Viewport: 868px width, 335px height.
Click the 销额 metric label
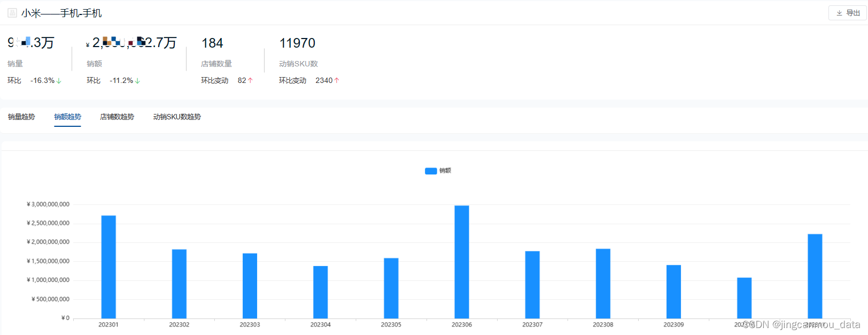point(94,64)
